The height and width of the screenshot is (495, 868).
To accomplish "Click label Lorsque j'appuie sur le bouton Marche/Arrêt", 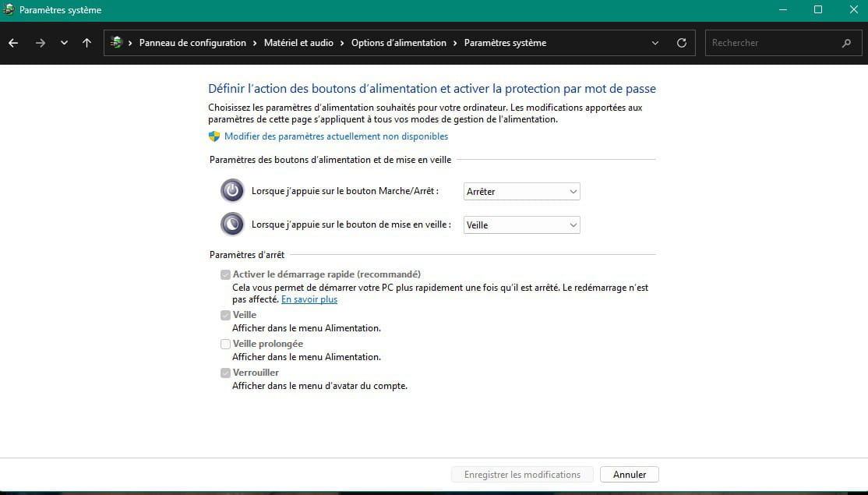I will click(345, 191).
